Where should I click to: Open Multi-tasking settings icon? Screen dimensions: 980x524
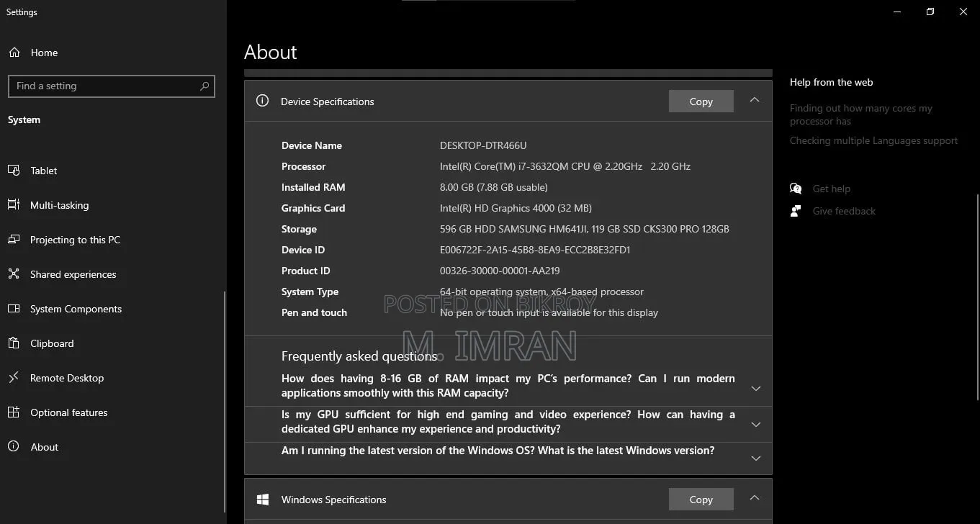[x=14, y=205]
